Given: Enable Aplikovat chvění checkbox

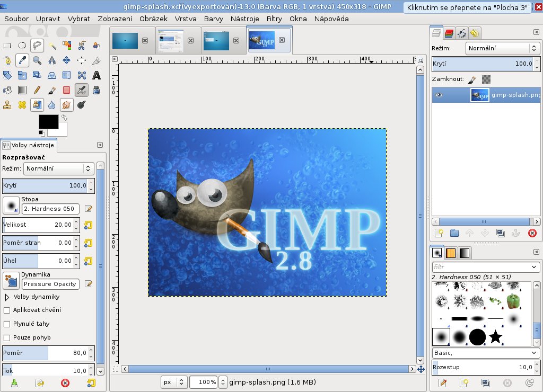Looking at the screenshot, I should [6, 310].
